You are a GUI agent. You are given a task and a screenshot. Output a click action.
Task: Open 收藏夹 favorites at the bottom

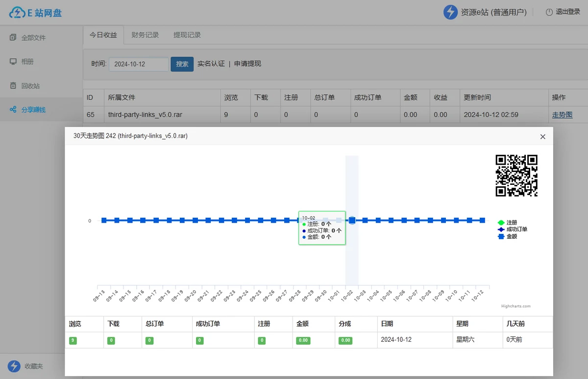click(33, 366)
